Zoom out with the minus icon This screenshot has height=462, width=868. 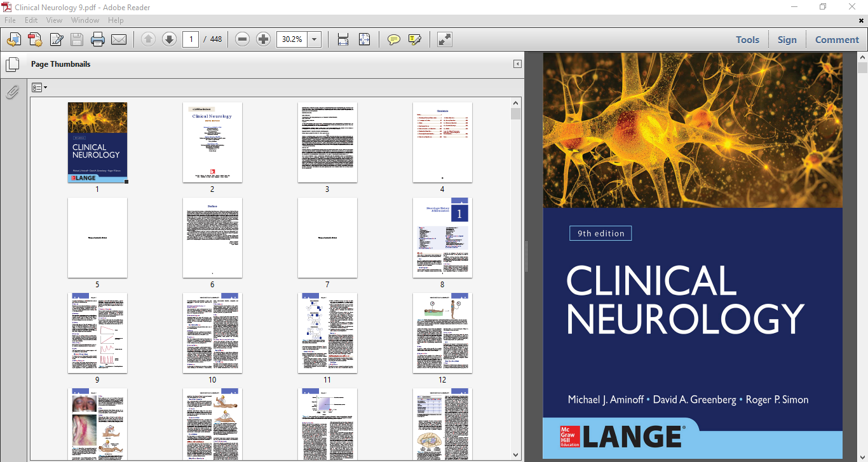pyautogui.click(x=242, y=39)
